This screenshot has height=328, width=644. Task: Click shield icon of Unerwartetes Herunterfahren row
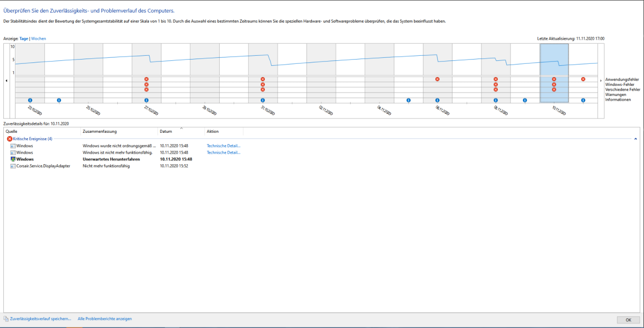point(13,160)
